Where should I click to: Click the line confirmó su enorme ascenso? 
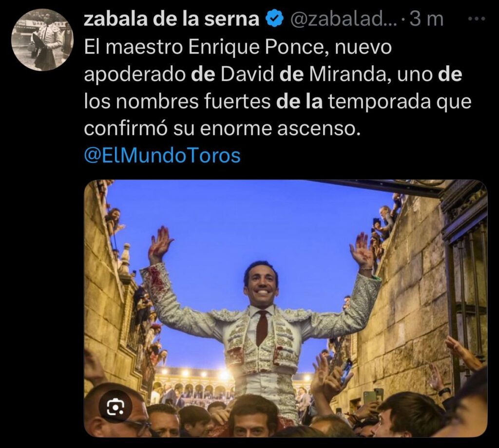[x=222, y=129]
